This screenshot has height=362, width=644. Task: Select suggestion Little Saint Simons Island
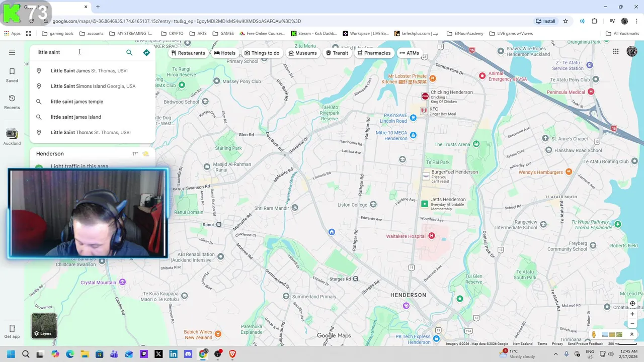click(93, 86)
